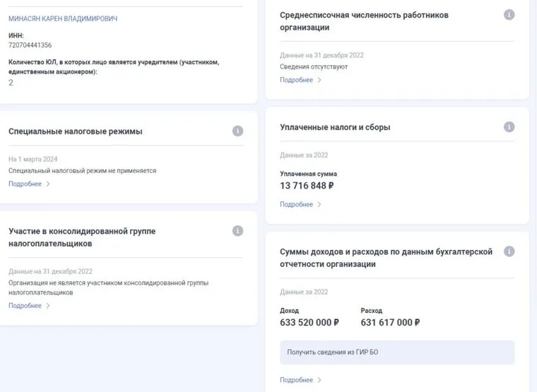Show info for Участие в консолидированной группе
The image size is (537, 392).
click(238, 231)
